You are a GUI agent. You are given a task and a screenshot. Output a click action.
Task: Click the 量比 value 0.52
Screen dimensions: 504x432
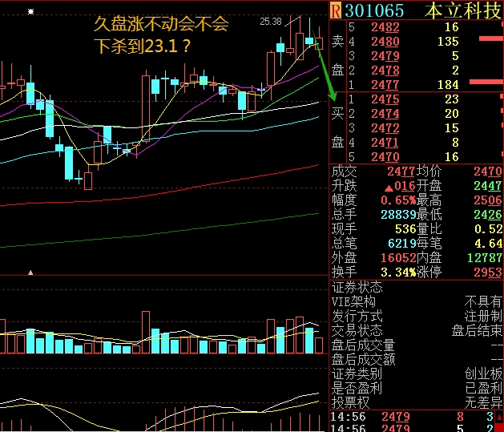tap(488, 229)
